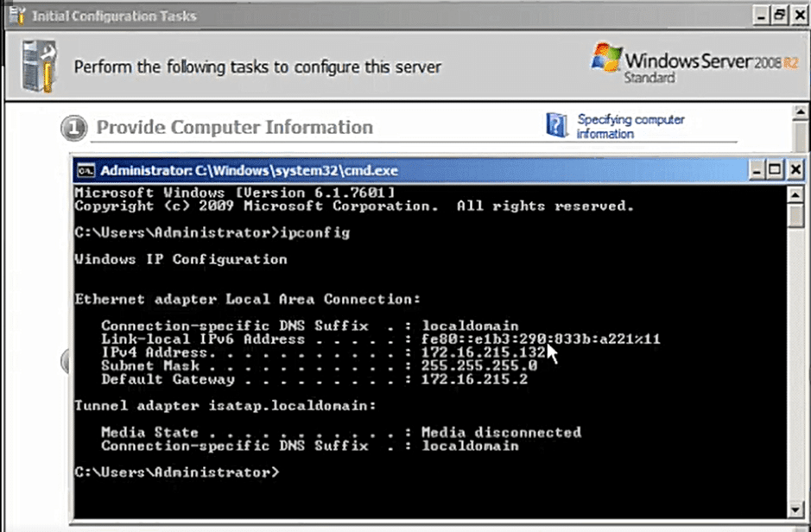The height and width of the screenshot is (532, 811).
Task: Click the Initial Configuration Tasks title bar icon
Action: tap(16, 16)
